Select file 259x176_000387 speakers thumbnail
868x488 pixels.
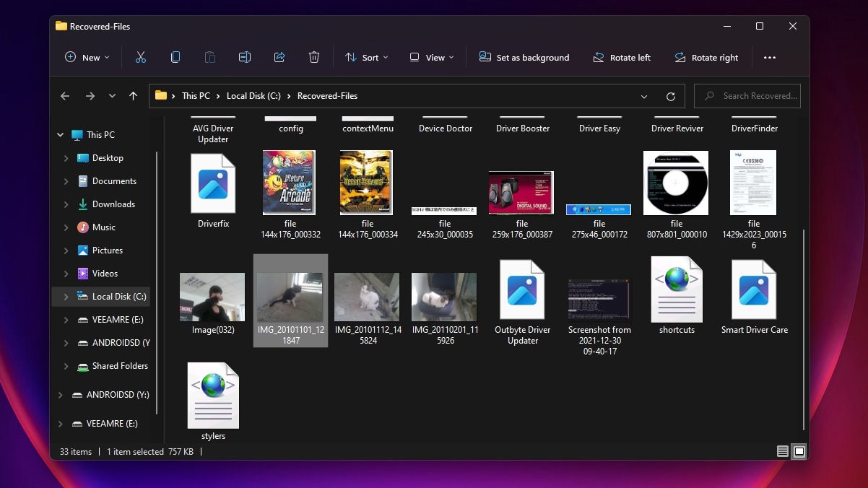(521, 193)
